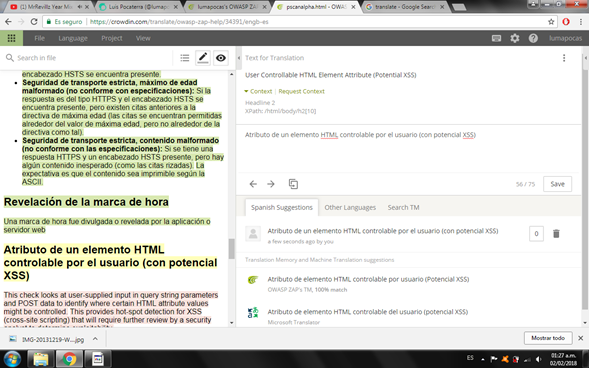Close the downloads bar
This screenshot has width=589, height=368.
click(x=580, y=338)
